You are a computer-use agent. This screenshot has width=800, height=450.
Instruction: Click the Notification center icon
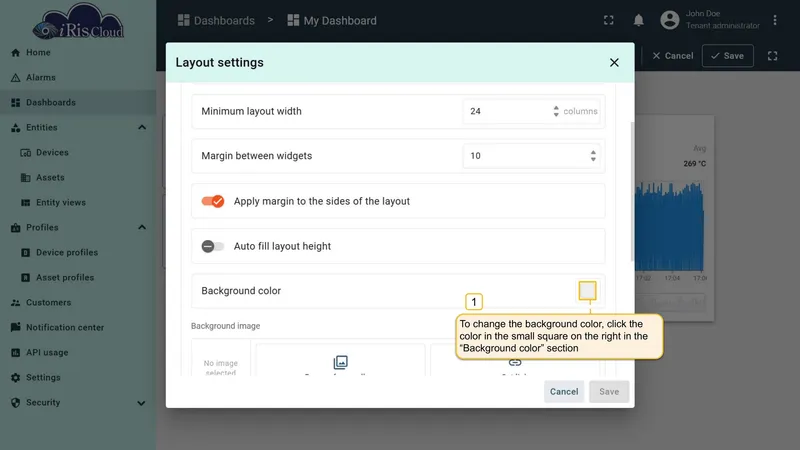[15, 327]
